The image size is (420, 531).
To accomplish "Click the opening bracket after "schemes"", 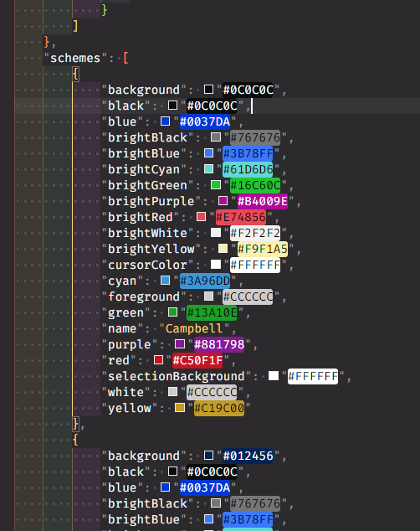I will [125, 58].
